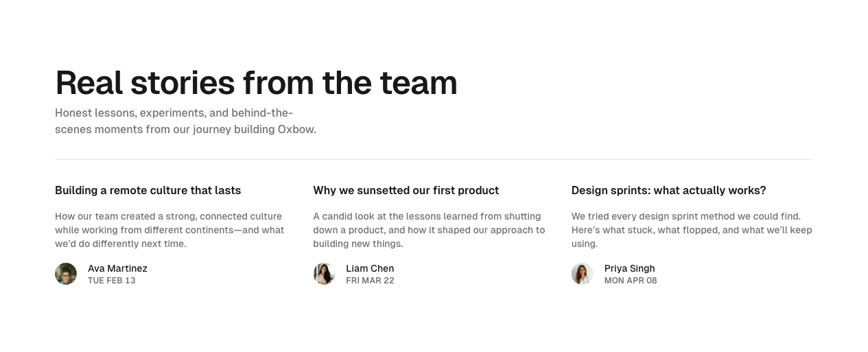
Task: Click the TUE FEB 13 date label
Action: [112, 281]
